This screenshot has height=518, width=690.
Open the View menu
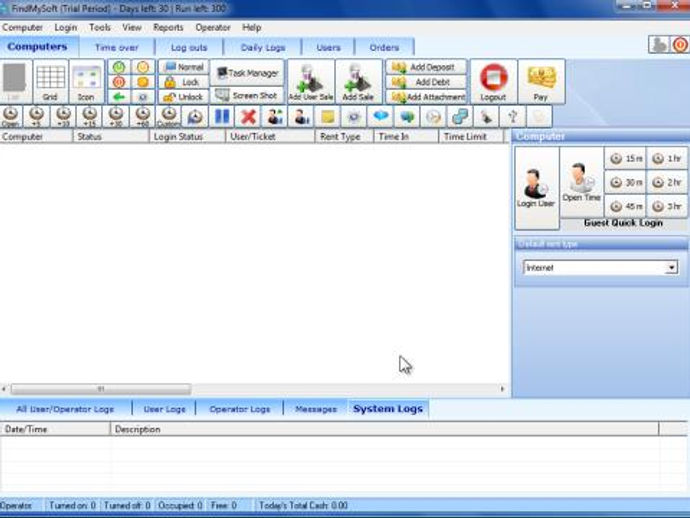pos(132,27)
